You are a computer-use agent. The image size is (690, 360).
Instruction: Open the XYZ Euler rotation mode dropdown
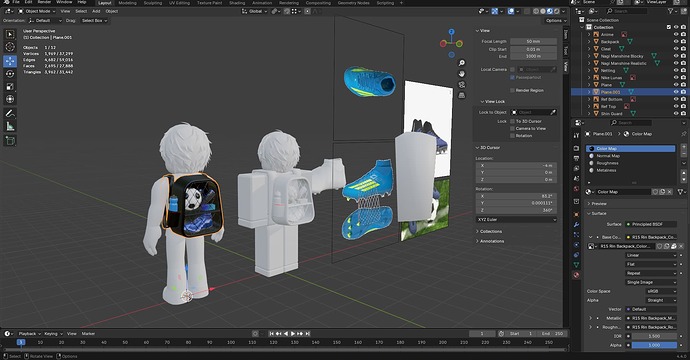516,219
